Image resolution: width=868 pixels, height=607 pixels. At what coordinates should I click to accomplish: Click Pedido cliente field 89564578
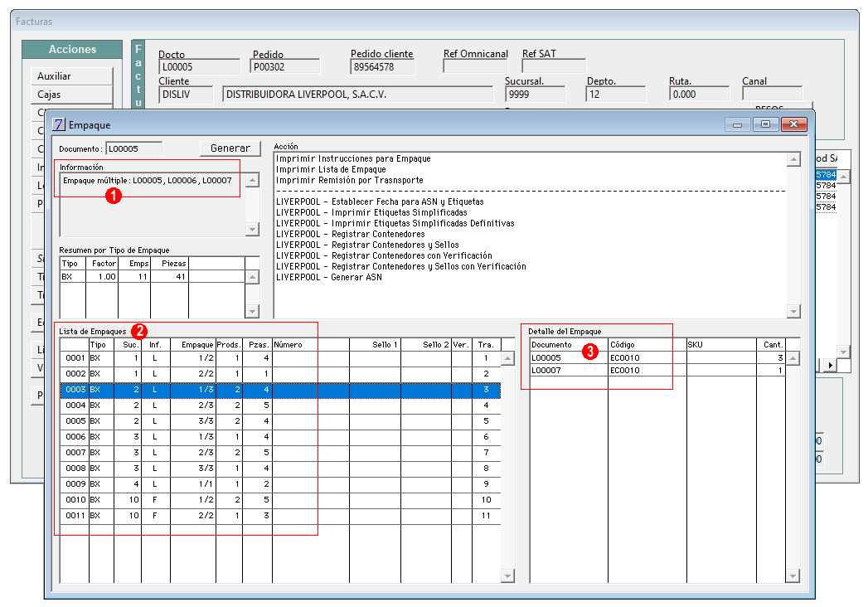pos(382,67)
